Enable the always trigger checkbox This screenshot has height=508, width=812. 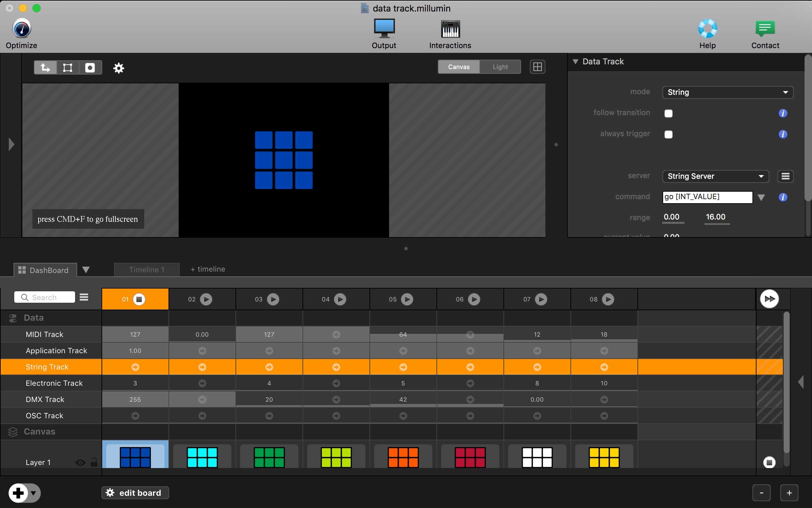(669, 133)
